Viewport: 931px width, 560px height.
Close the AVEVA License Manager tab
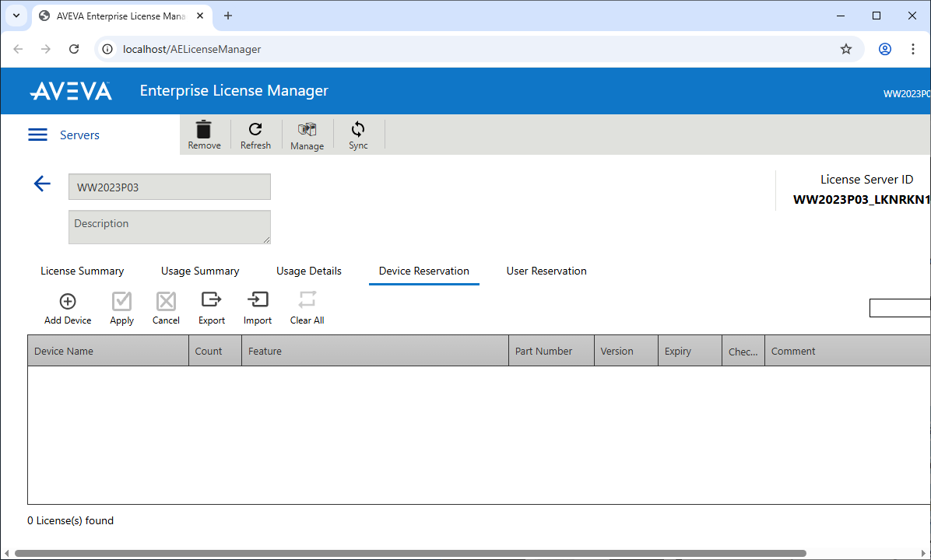(200, 16)
